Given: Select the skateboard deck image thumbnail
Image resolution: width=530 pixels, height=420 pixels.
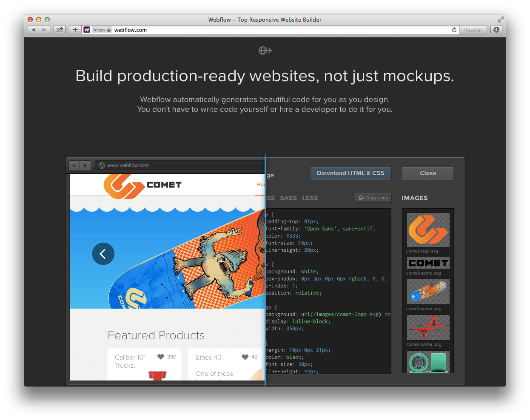Looking at the screenshot, I should [x=428, y=292].
